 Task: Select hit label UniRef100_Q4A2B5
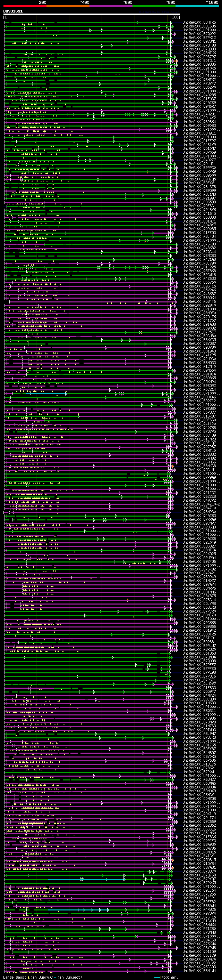(199, 95)
